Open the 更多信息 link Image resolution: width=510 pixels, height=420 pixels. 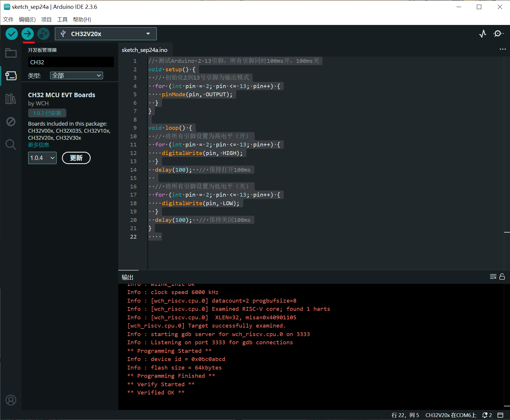(38, 145)
